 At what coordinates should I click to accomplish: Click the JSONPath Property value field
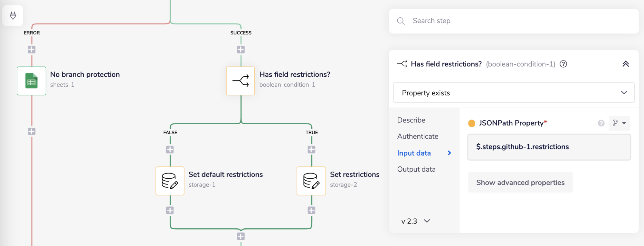[x=549, y=147]
